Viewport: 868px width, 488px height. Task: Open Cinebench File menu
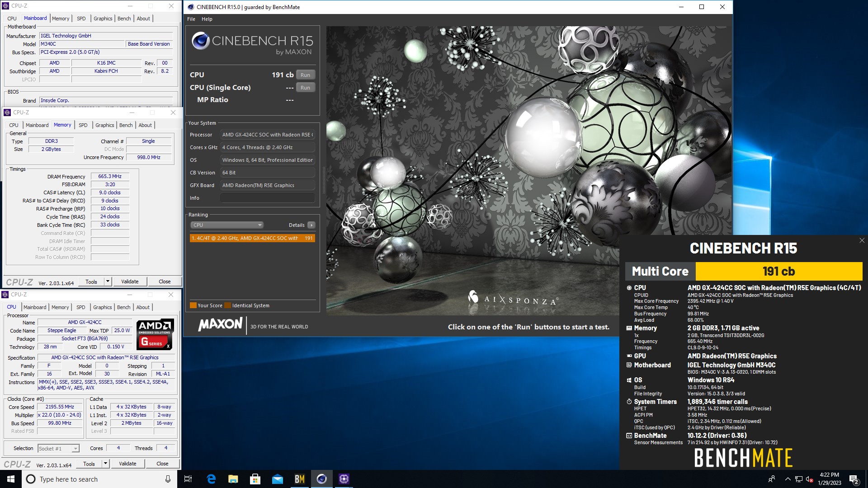click(191, 19)
